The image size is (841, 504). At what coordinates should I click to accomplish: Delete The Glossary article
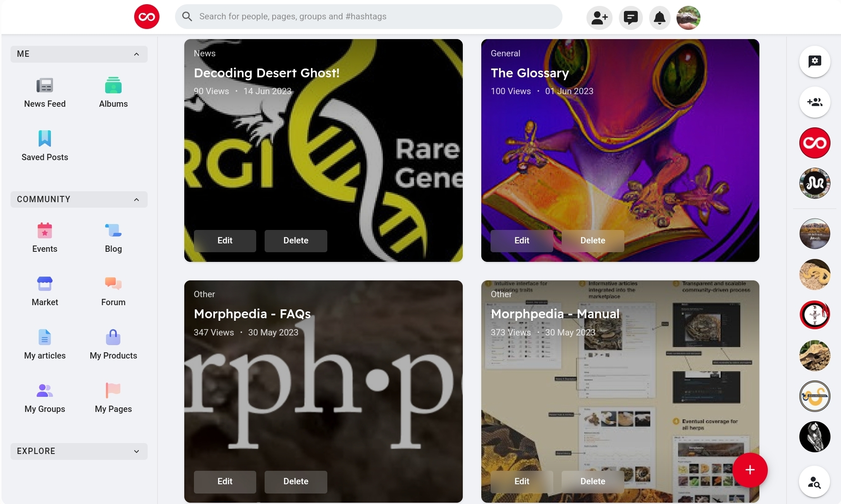pos(593,240)
